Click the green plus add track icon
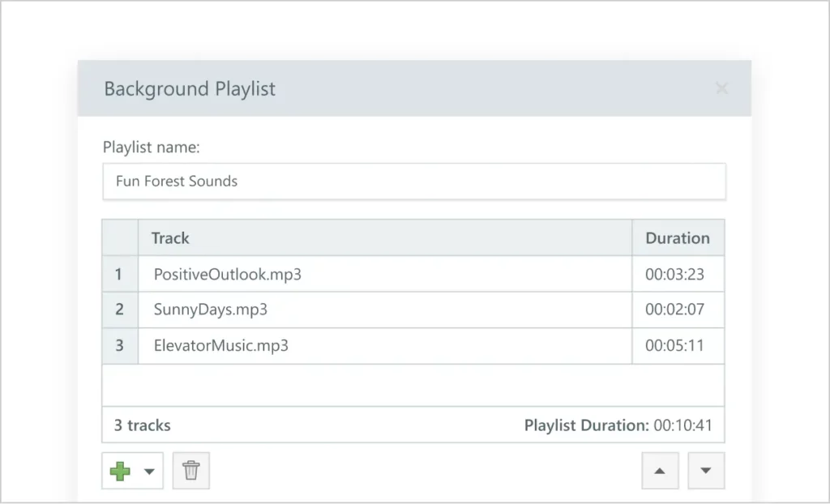The width and height of the screenshot is (830, 504). pos(120,471)
